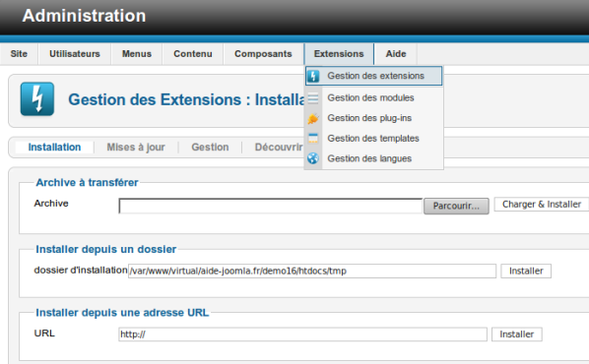
Task: Select Gestion des templates entry
Action: point(373,139)
